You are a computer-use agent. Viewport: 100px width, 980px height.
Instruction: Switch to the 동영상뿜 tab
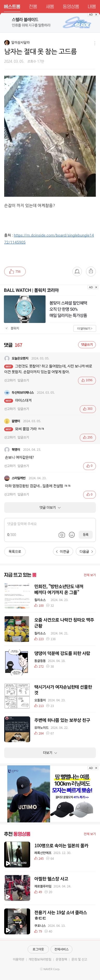tap(71, 6)
